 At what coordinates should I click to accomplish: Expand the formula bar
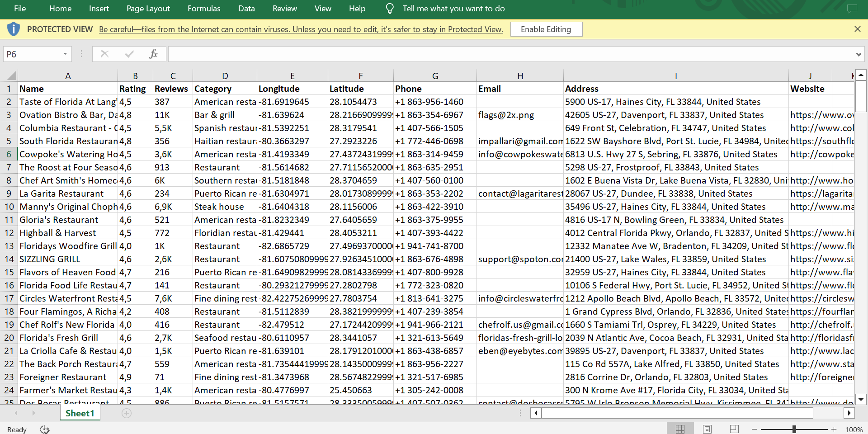[x=858, y=54]
